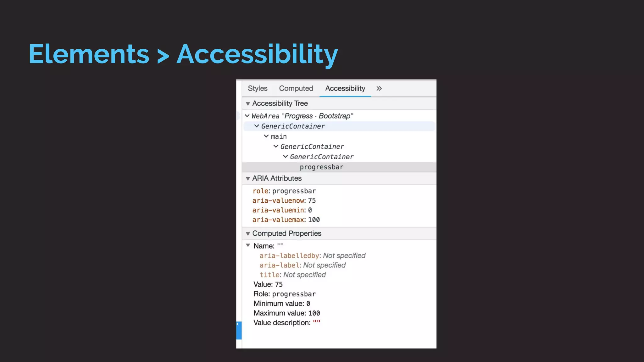Switch to the Styles tab
The width and height of the screenshot is (644, 362).
(x=258, y=88)
